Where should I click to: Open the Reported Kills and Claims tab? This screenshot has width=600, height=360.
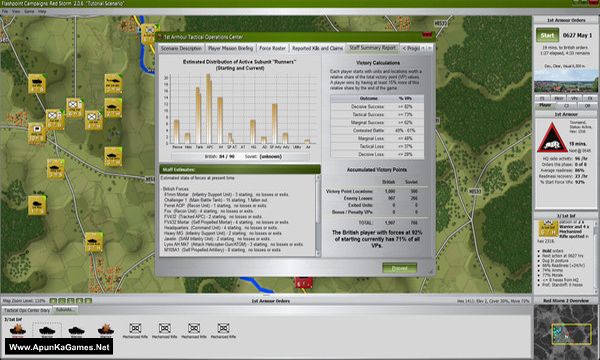tap(317, 48)
